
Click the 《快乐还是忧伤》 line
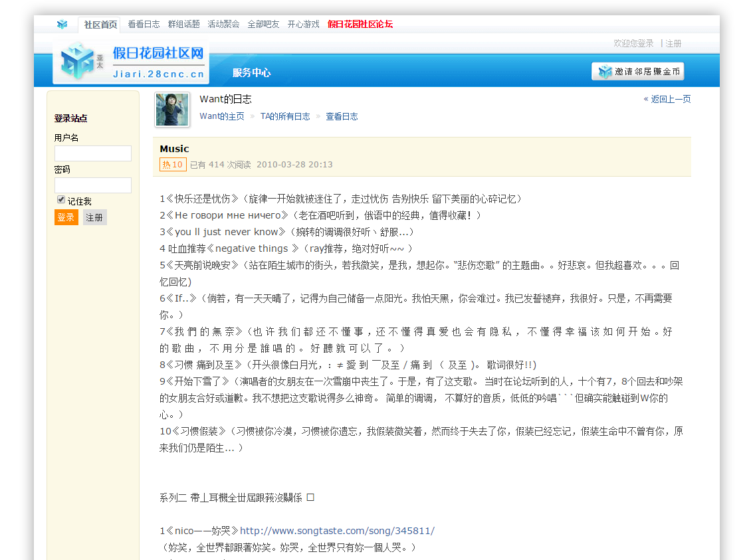coord(341,199)
